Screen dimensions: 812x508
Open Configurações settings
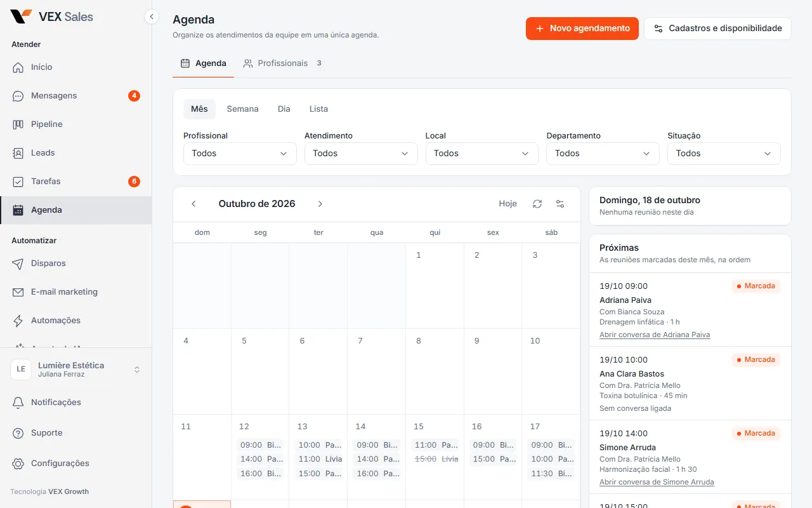pos(76,464)
